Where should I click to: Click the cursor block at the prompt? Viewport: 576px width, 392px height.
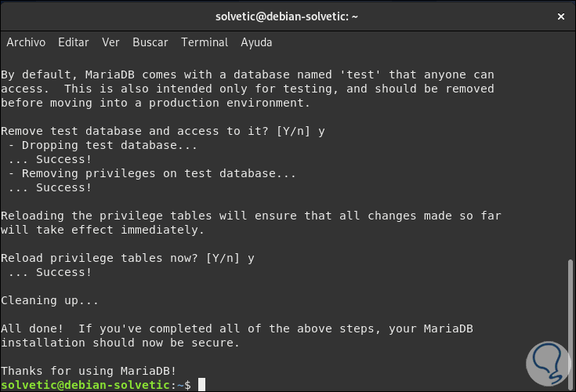point(201,385)
